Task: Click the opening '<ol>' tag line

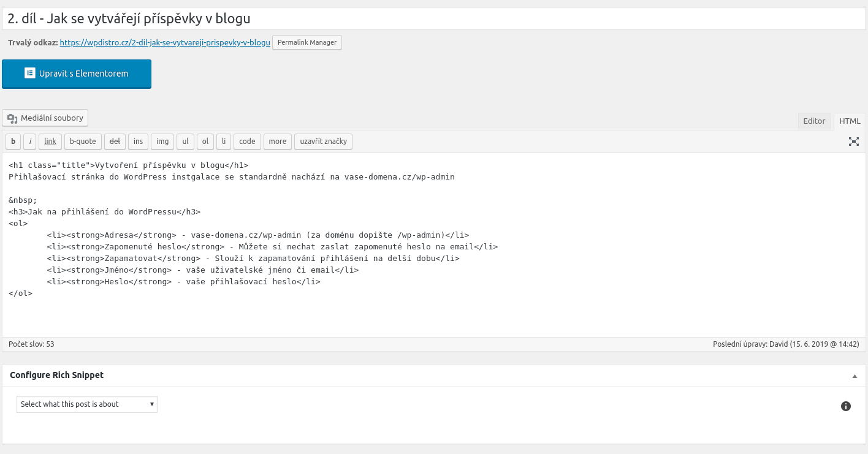Action: pos(18,224)
